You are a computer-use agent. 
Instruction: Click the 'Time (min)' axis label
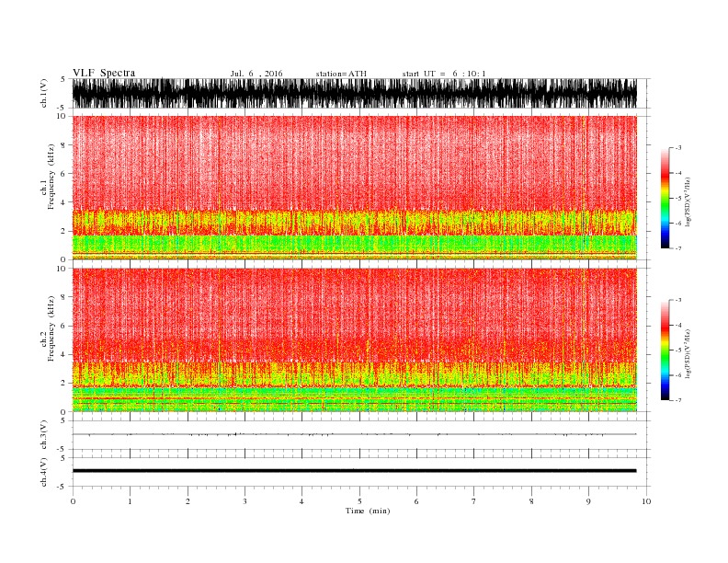coord(368,511)
